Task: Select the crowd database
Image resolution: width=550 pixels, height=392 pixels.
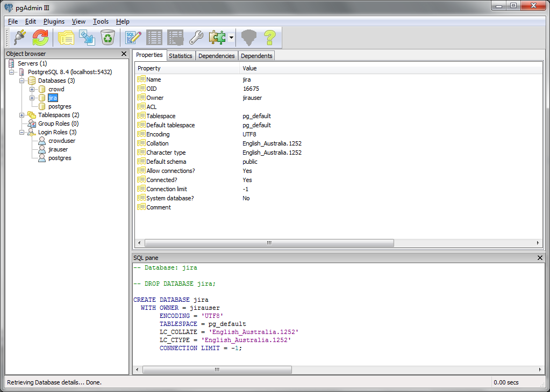Action: (x=56, y=89)
